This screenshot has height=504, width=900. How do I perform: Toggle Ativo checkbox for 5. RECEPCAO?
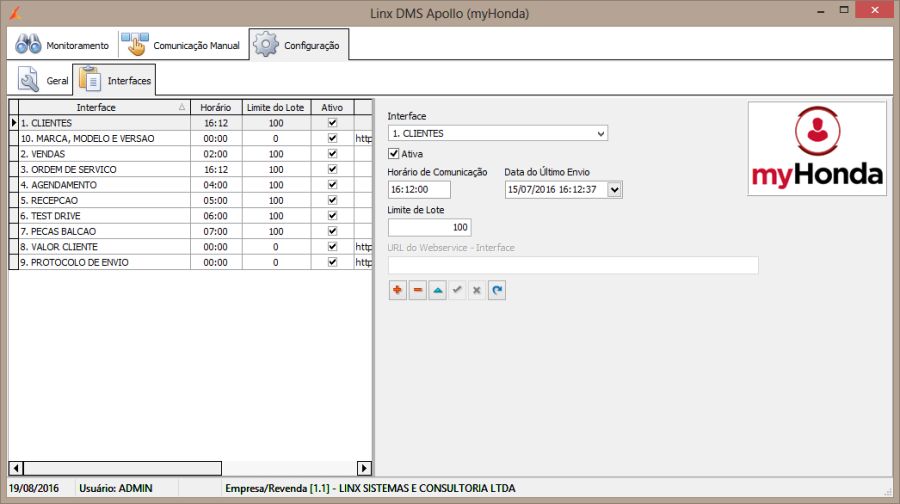(x=332, y=200)
